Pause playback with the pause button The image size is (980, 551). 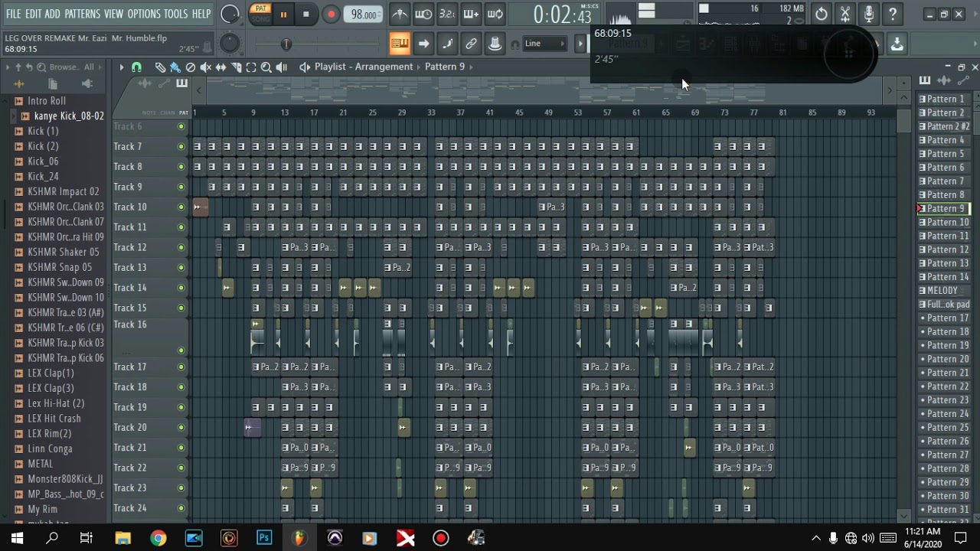tap(283, 15)
